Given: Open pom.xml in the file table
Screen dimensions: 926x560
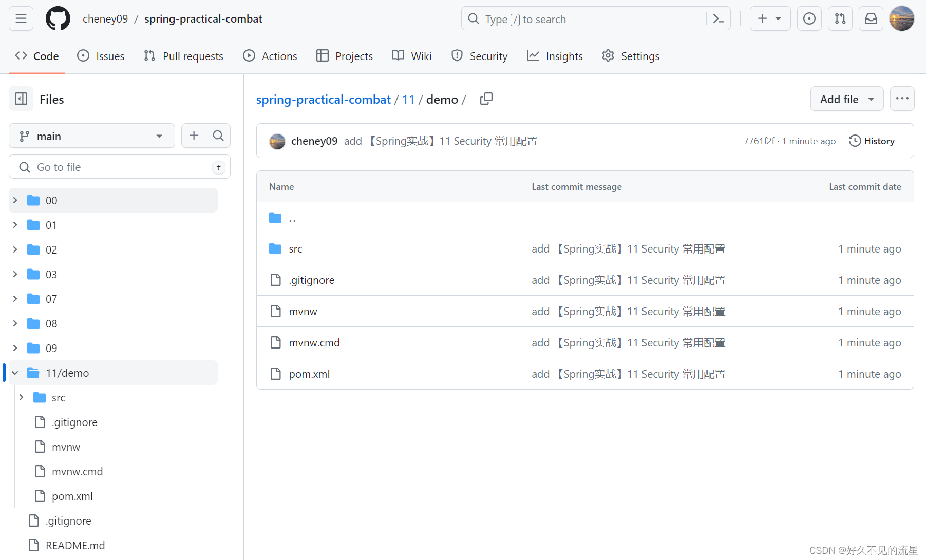Looking at the screenshot, I should point(309,374).
